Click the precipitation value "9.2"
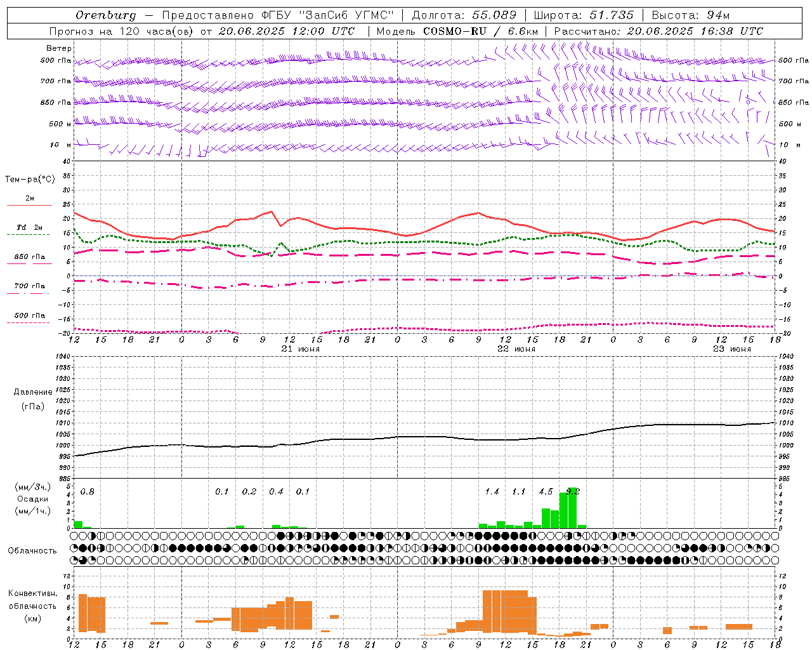Viewport: 812px width, 650px height. tap(573, 491)
